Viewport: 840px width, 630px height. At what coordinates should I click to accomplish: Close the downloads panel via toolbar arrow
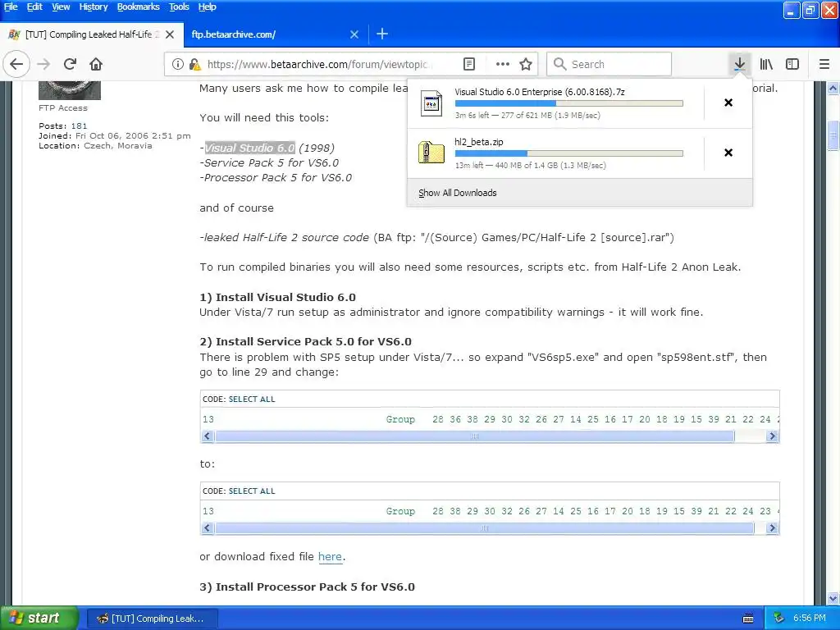tap(739, 64)
